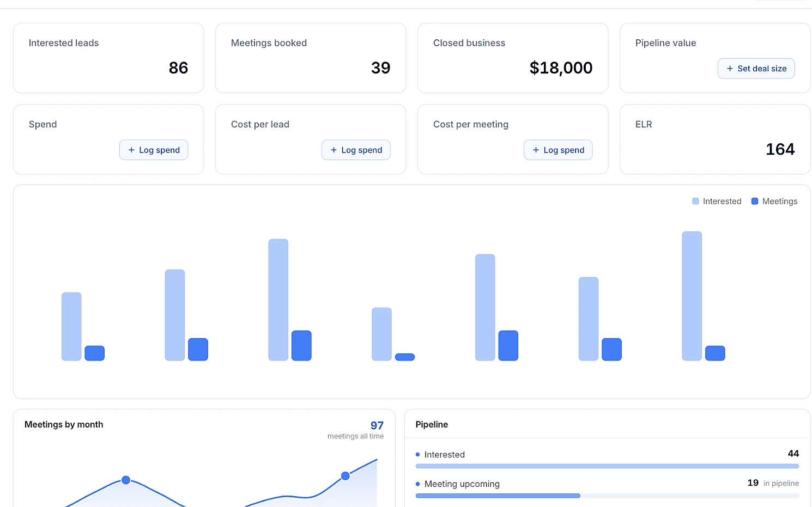Screen dimensions: 812x507
Task: Select the Interested pipeline progress bar
Action: [x=607, y=466]
